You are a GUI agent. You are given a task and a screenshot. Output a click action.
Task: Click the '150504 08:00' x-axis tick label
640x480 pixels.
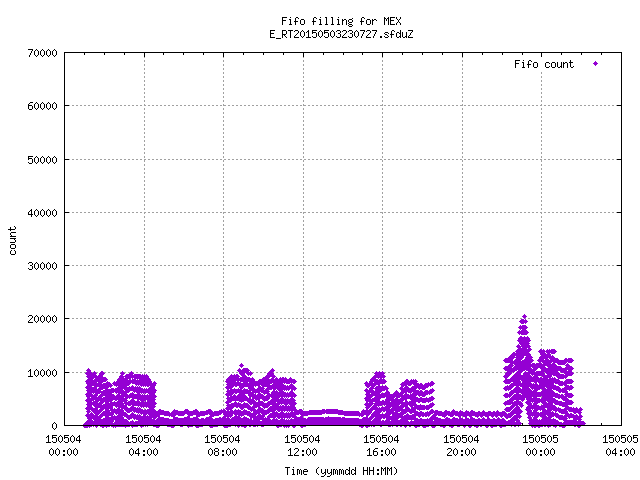tap(222, 446)
